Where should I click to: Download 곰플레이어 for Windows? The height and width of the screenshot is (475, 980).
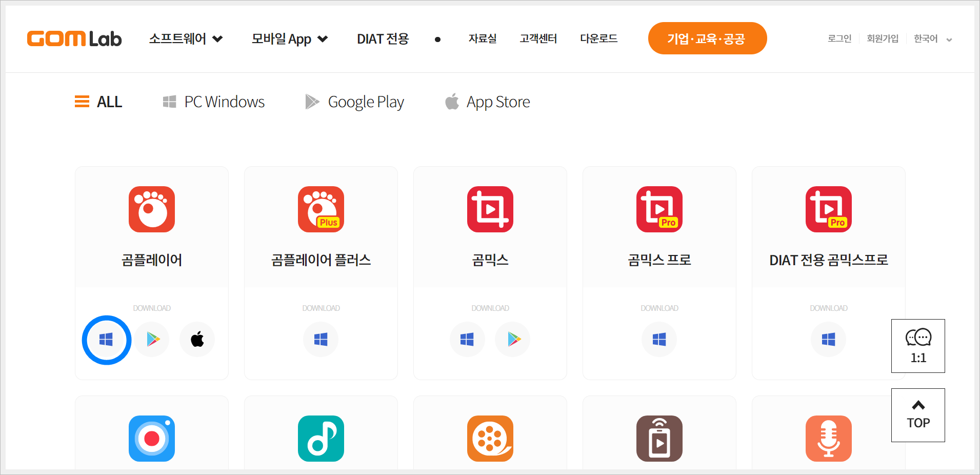pyautogui.click(x=106, y=340)
